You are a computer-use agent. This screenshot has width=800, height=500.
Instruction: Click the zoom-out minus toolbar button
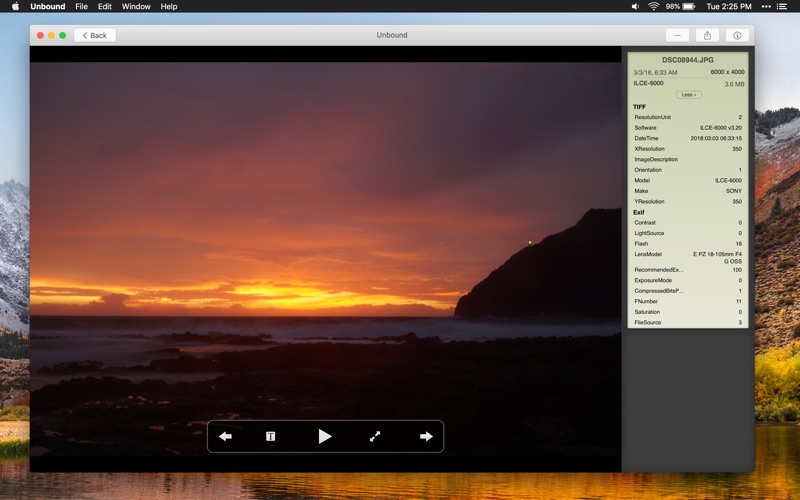677,35
